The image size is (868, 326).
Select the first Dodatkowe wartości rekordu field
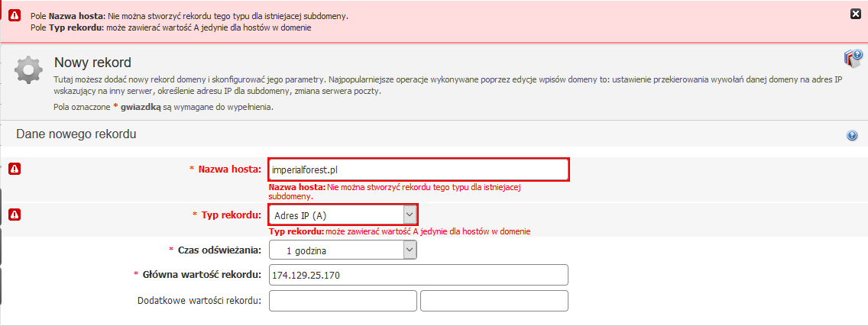(x=342, y=301)
